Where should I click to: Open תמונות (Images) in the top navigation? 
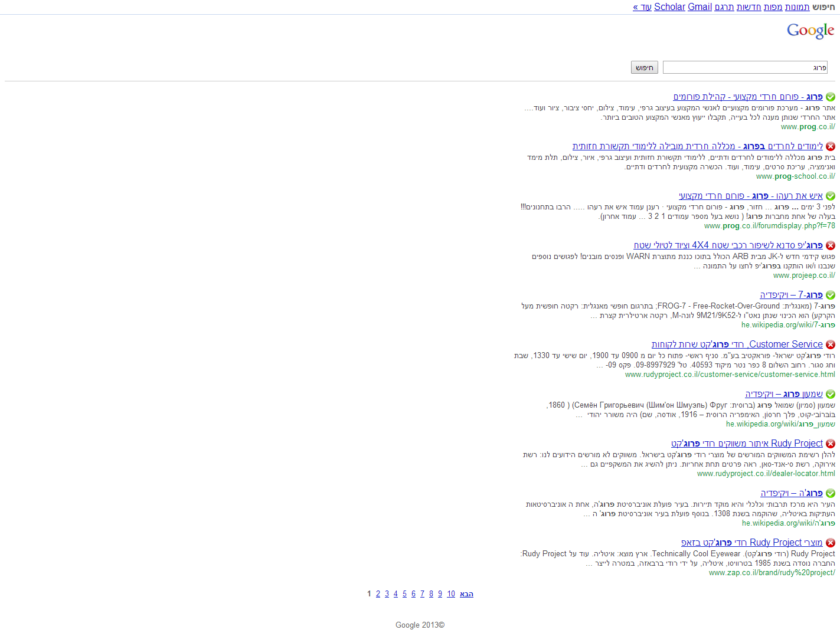click(797, 7)
